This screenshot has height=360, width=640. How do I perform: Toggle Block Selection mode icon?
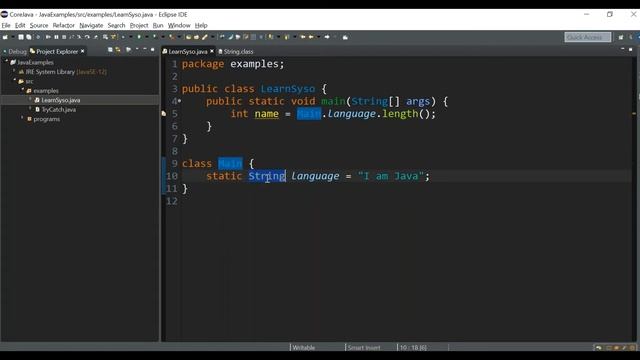click(x=253, y=37)
